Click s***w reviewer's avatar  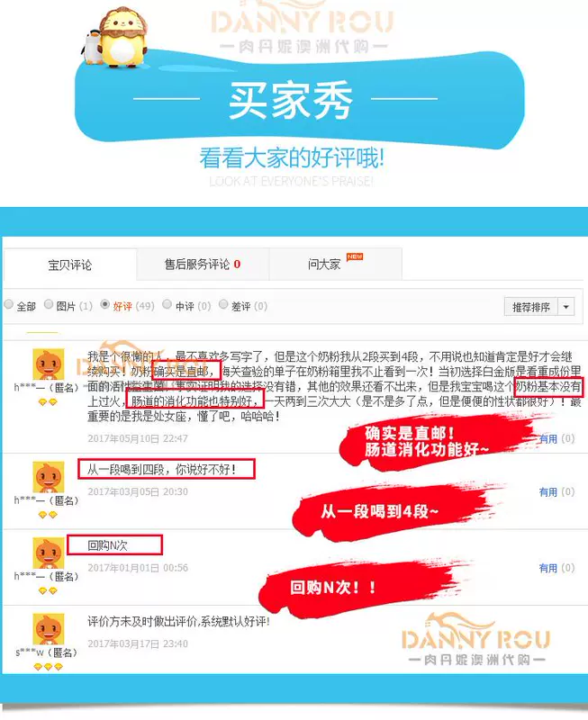coord(49,629)
